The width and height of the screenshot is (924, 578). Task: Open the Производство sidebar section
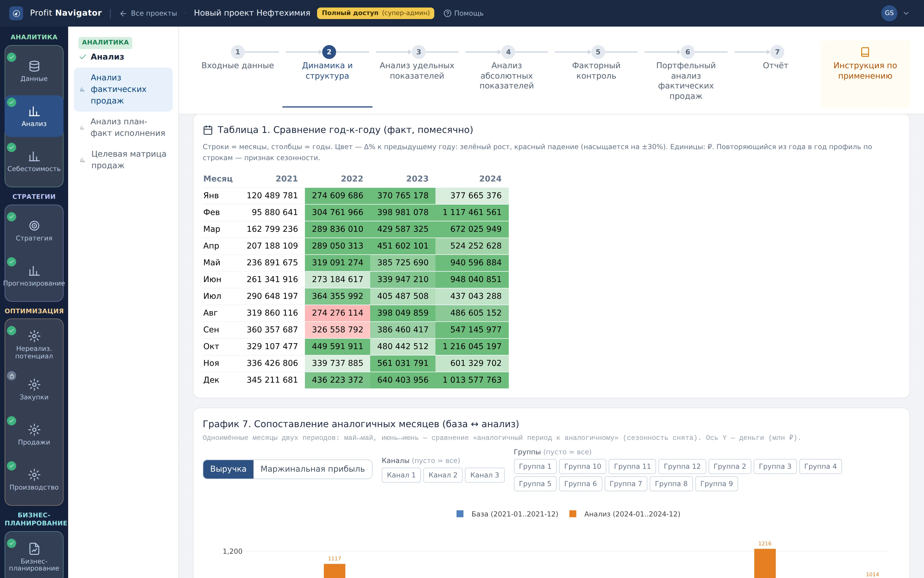click(34, 480)
